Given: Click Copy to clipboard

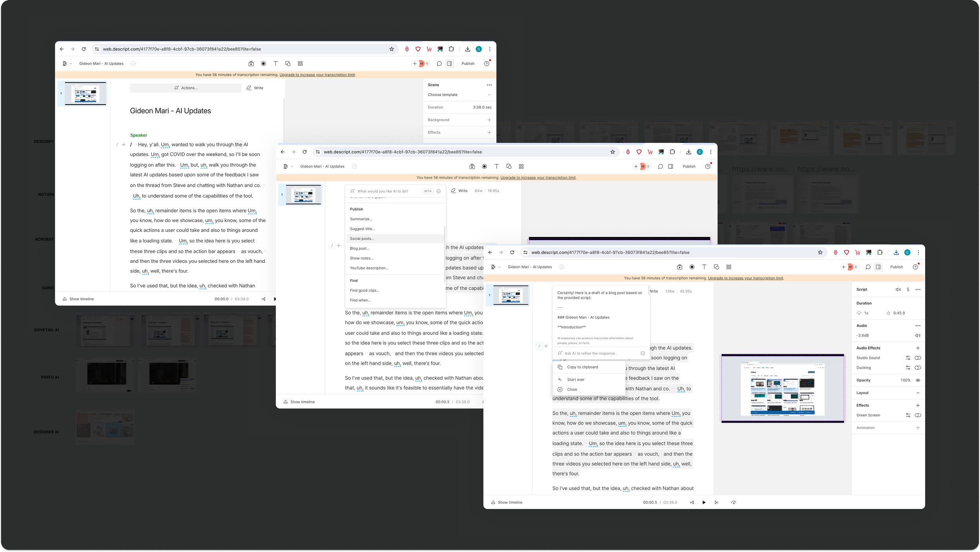Looking at the screenshot, I should [x=582, y=367].
